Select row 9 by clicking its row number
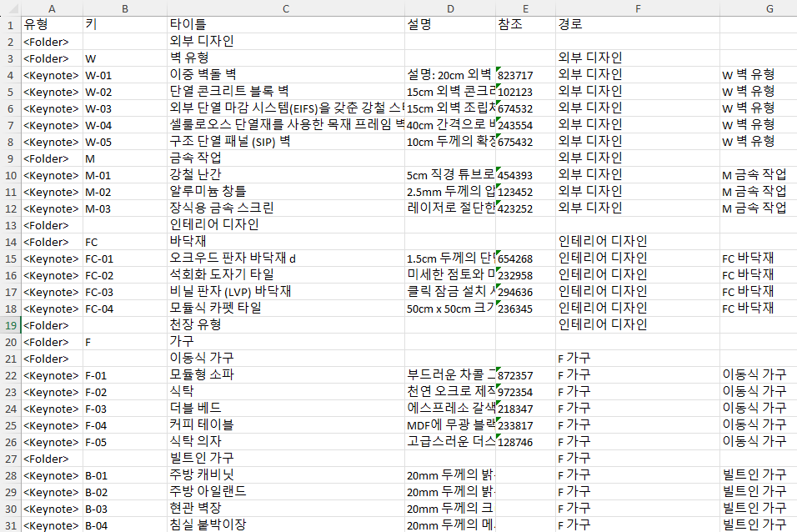797x532 pixels. coord(9,158)
